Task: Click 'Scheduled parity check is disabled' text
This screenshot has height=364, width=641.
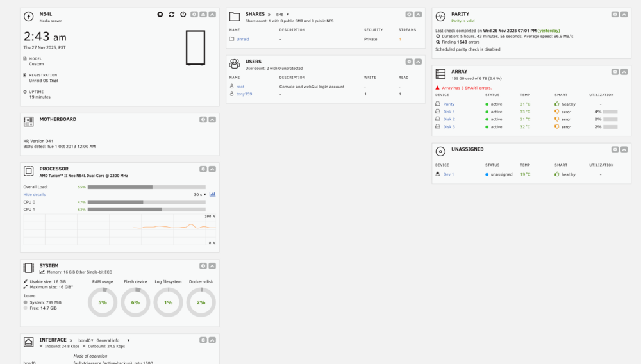Action: [468, 49]
